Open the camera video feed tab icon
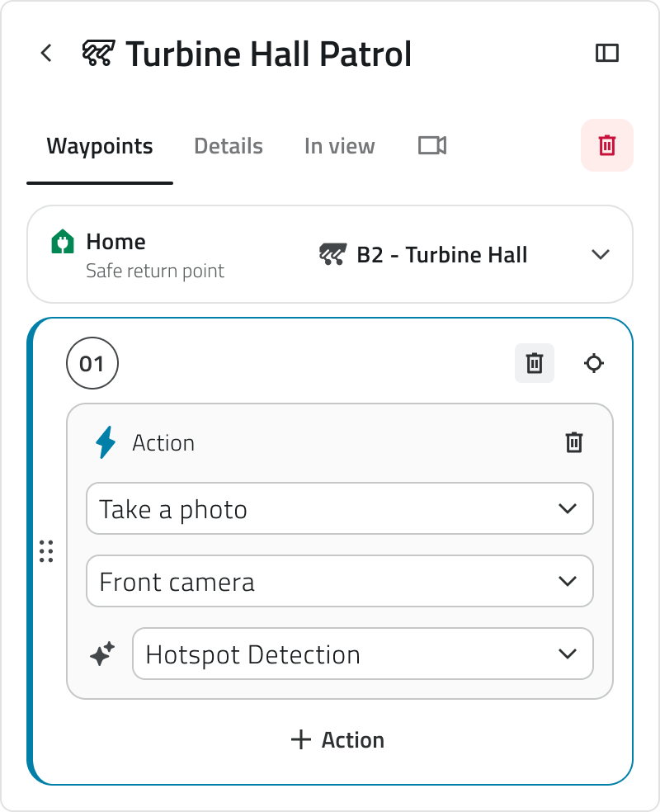Image resolution: width=660 pixels, height=812 pixels. point(432,145)
